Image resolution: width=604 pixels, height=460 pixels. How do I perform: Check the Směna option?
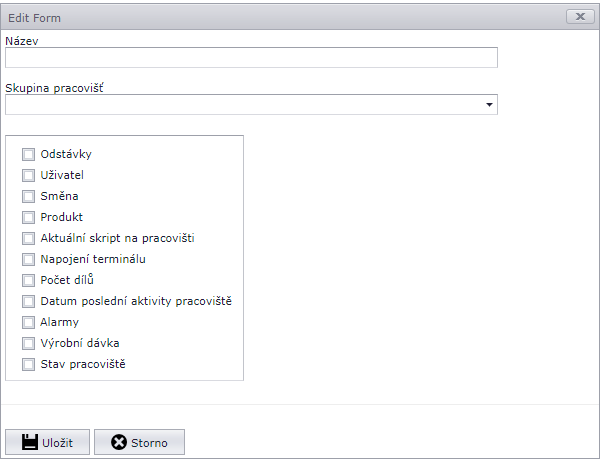(28, 196)
